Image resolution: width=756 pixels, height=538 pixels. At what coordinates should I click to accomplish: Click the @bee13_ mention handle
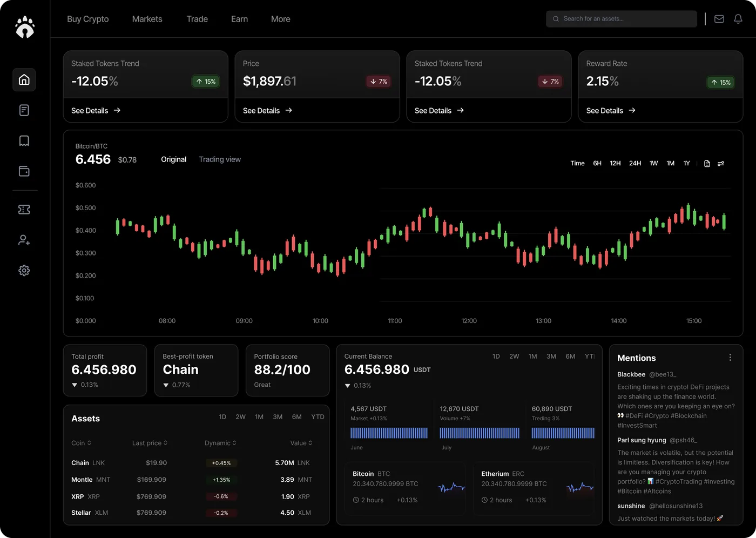tap(663, 374)
